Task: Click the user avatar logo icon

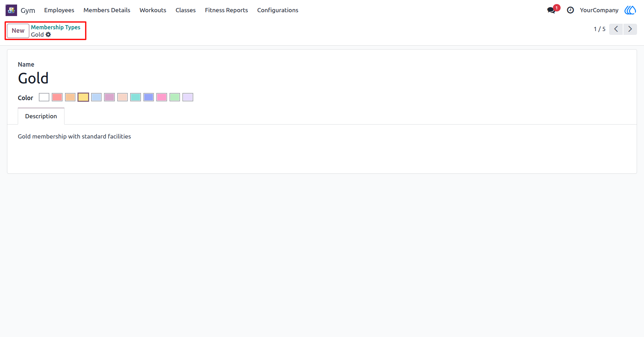Action: click(630, 10)
